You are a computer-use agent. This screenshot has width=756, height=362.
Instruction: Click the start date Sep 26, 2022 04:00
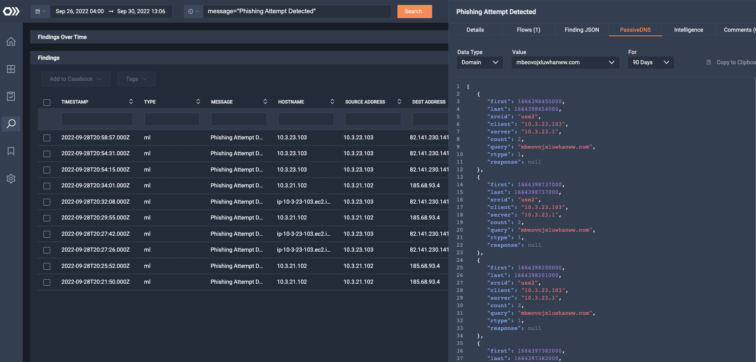pyautogui.click(x=80, y=11)
